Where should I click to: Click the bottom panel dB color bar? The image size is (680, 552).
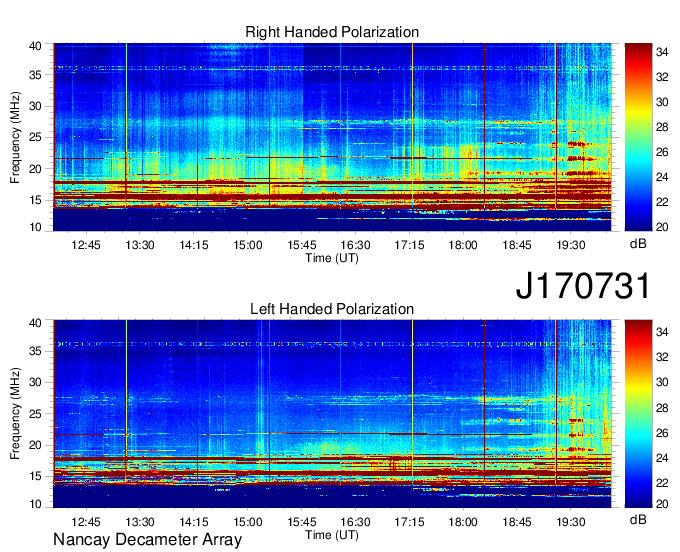click(x=638, y=414)
